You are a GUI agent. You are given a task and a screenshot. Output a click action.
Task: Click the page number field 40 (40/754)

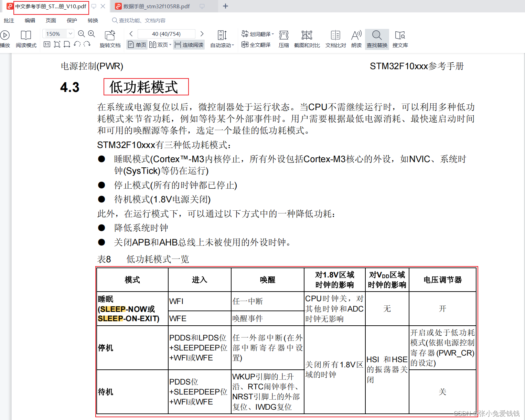(x=166, y=34)
